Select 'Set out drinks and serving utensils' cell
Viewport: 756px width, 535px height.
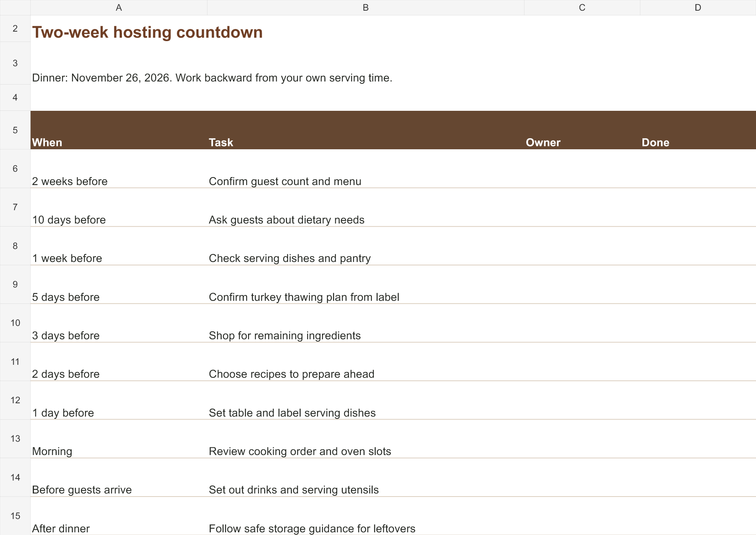366,478
